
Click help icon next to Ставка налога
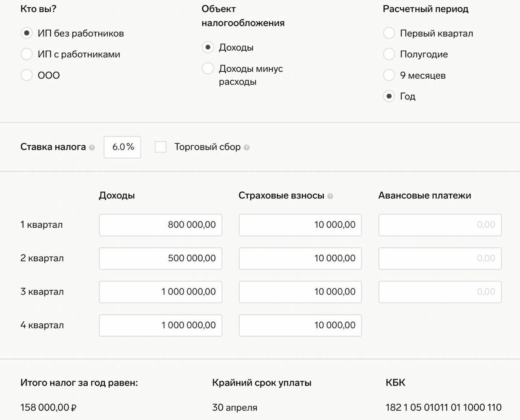coord(92,148)
